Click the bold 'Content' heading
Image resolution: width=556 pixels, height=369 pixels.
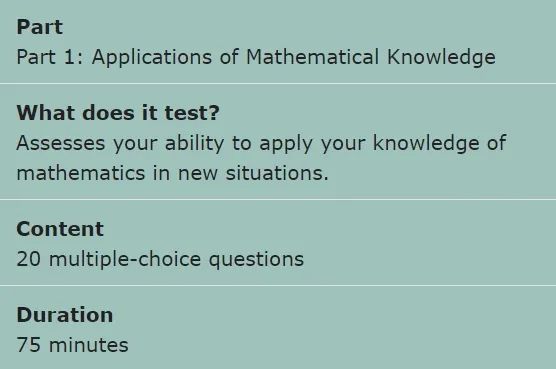[60, 229]
